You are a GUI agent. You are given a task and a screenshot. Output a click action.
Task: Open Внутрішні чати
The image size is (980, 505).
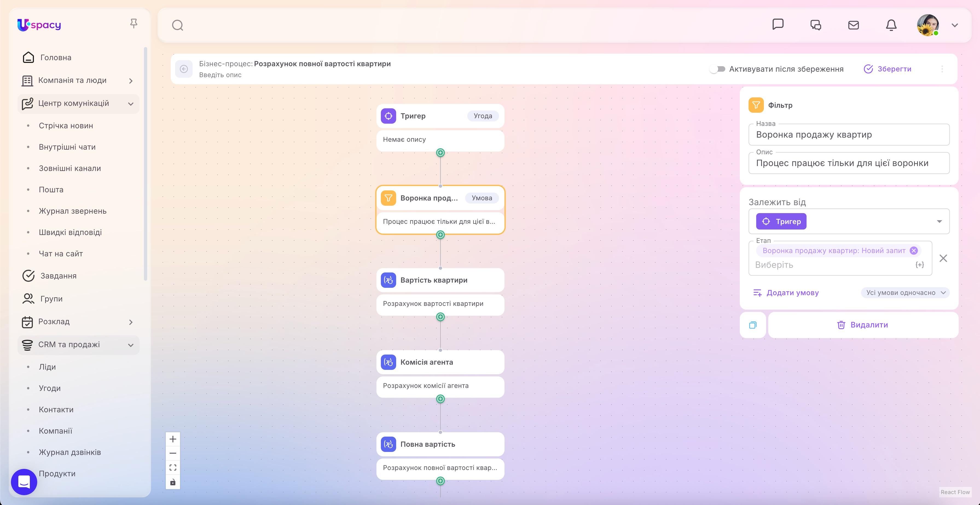point(67,147)
